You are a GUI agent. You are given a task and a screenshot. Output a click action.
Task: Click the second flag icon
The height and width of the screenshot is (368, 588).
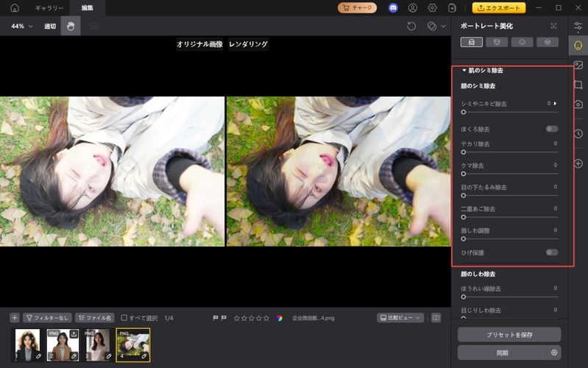[x=224, y=318]
